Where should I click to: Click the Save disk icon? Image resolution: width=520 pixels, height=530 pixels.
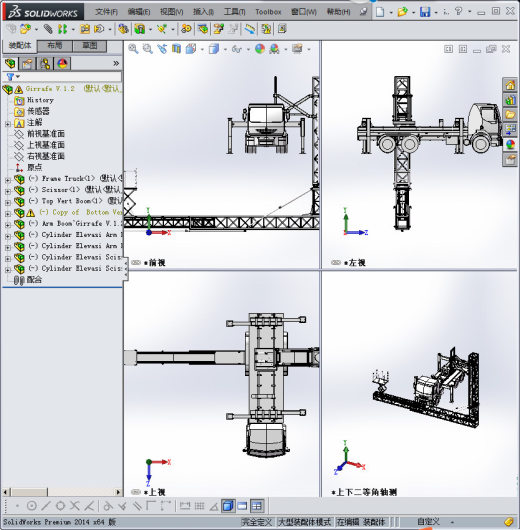point(425,12)
